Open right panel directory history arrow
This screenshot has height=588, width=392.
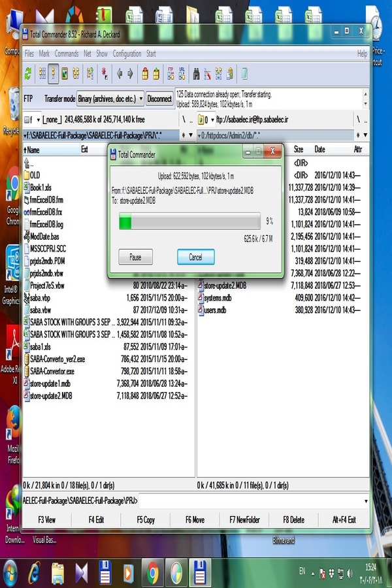tap(365, 135)
